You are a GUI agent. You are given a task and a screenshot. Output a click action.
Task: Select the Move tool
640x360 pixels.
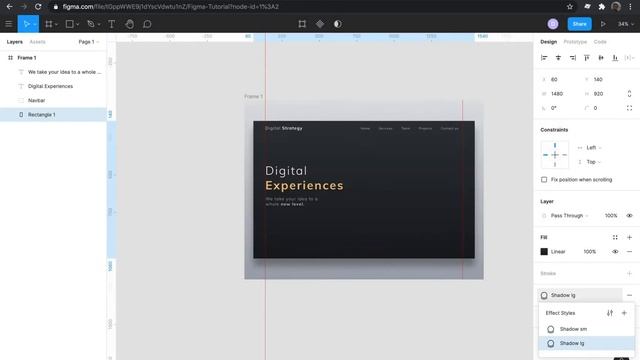pos(26,24)
